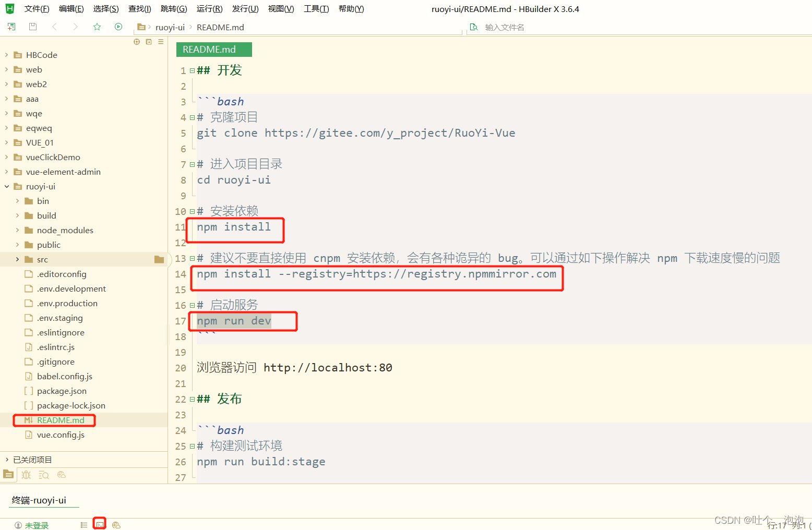Viewport: 812px width, 530px height.
Task: Fold the code at line 7
Action: click(x=193, y=164)
